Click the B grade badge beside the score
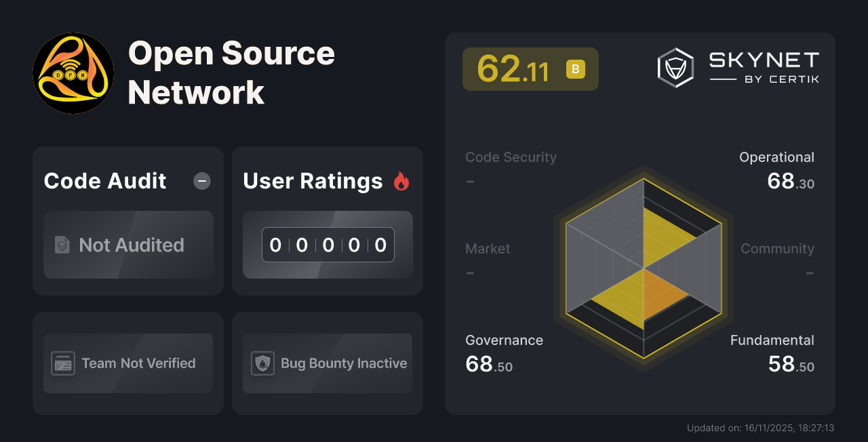Screen dimensions: 868x442 [575, 68]
